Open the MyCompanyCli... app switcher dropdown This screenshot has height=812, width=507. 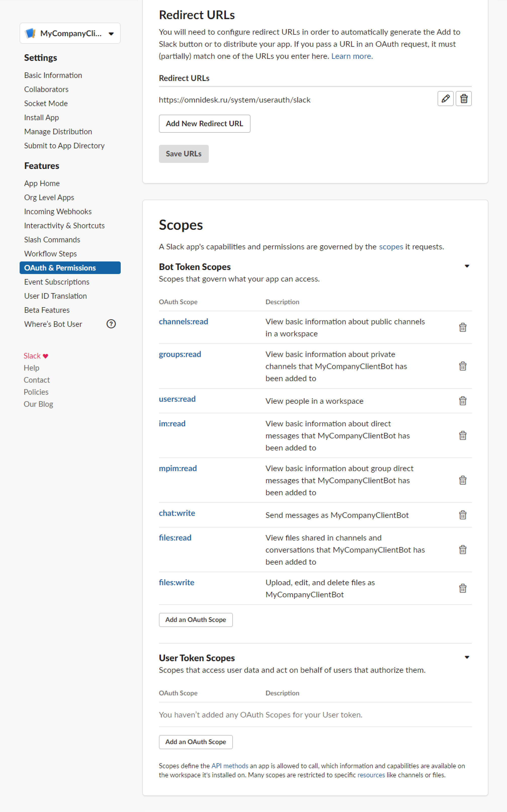[x=70, y=33]
